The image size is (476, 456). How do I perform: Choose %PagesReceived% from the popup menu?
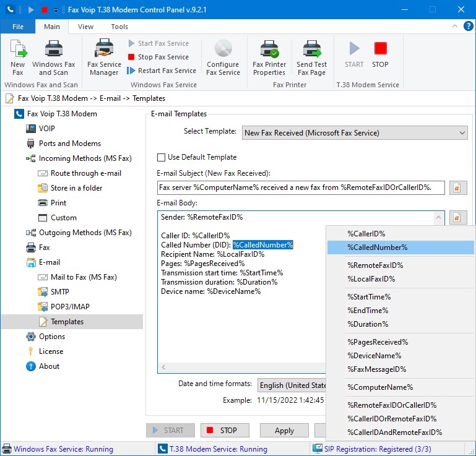[x=400, y=342]
